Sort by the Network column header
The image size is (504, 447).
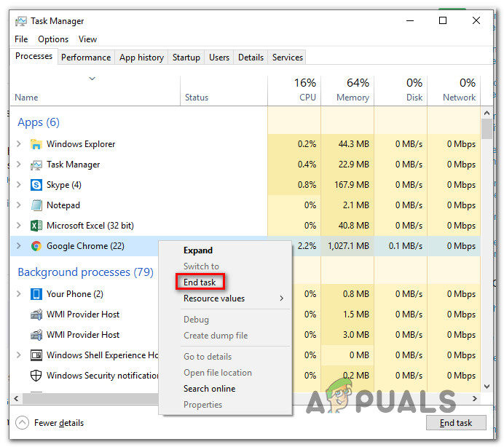point(454,90)
